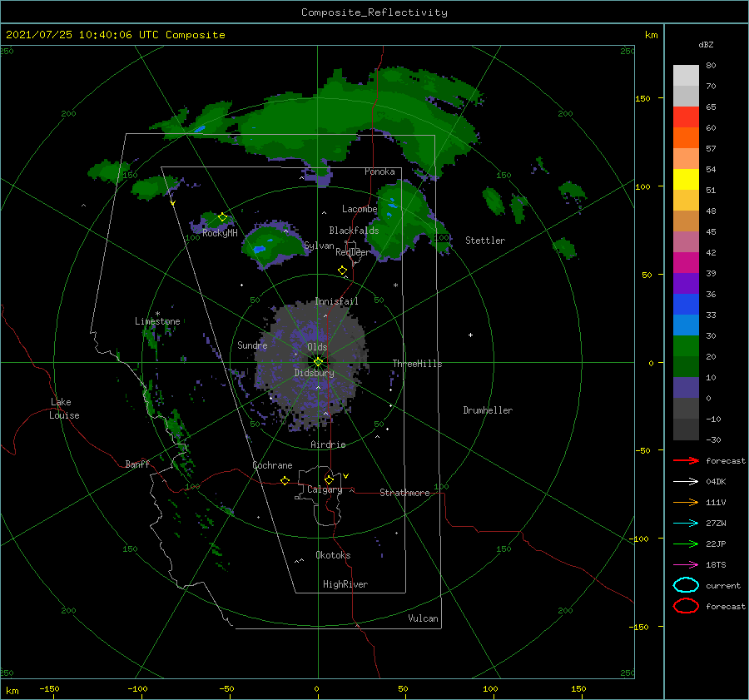Click the yellow diamond marker above Calgary
The width and height of the screenshot is (749, 700).
329,479
